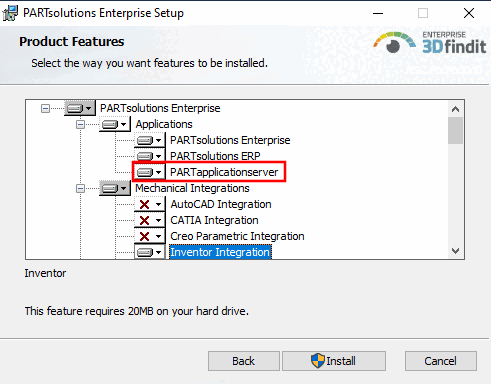Click the Install button

coord(334,361)
